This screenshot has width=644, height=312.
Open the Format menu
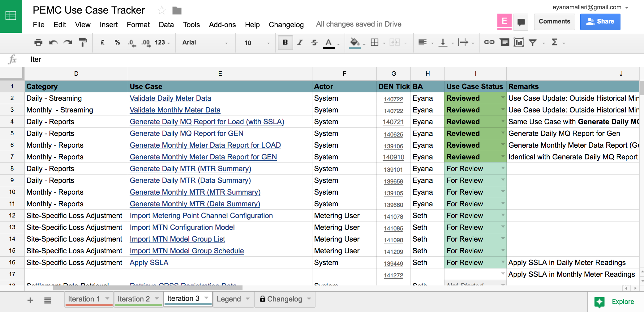138,25
